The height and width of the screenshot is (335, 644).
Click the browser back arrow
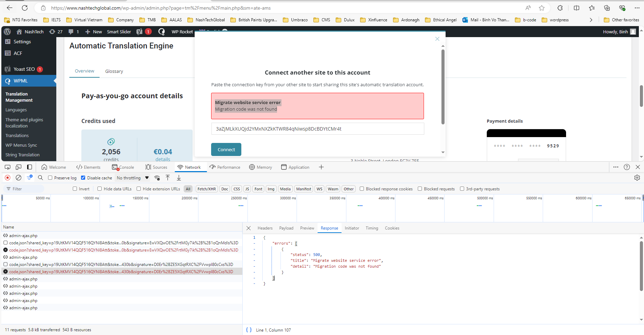pyautogui.click(x=10, y=8)
